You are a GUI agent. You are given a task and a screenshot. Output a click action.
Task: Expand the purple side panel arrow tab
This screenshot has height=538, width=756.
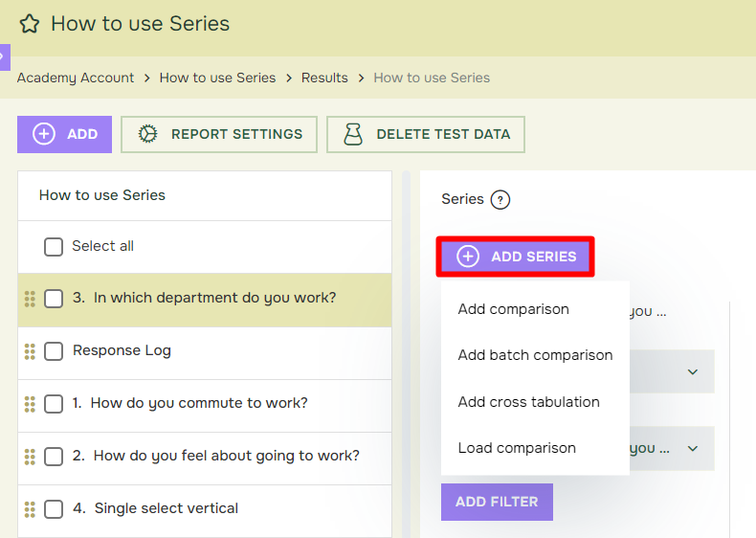point(5,57)
